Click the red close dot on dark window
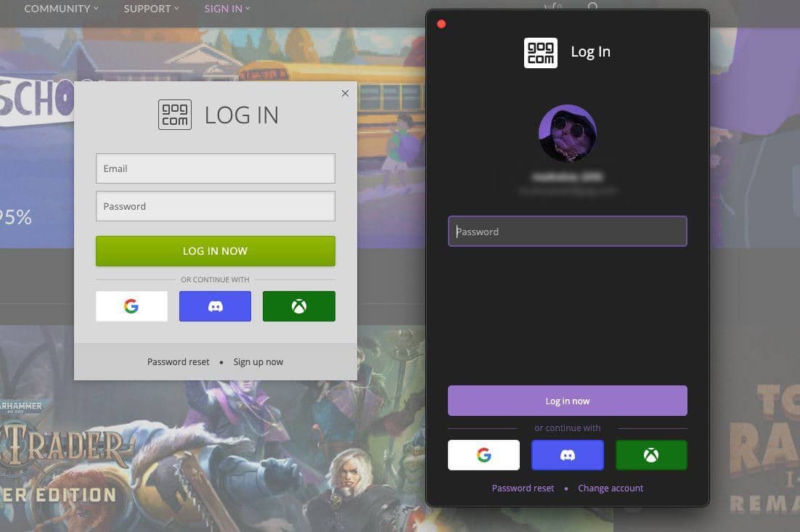 click(441, 24)
